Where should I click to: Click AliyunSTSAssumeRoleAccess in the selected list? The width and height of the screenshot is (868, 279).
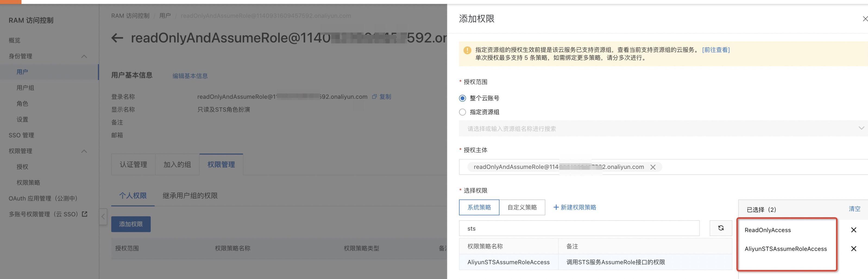(785, 249)
